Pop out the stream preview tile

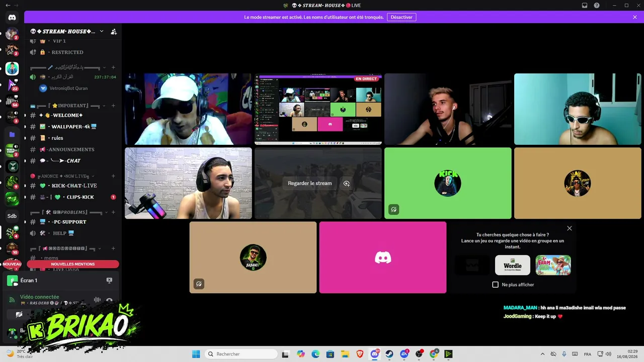point(347,184)
